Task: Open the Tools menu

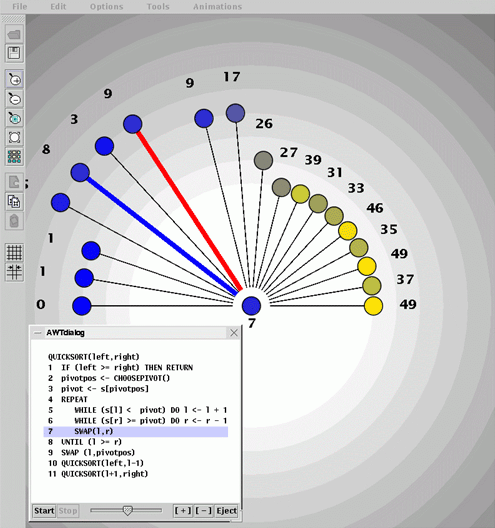Action: tap(158, 6)
